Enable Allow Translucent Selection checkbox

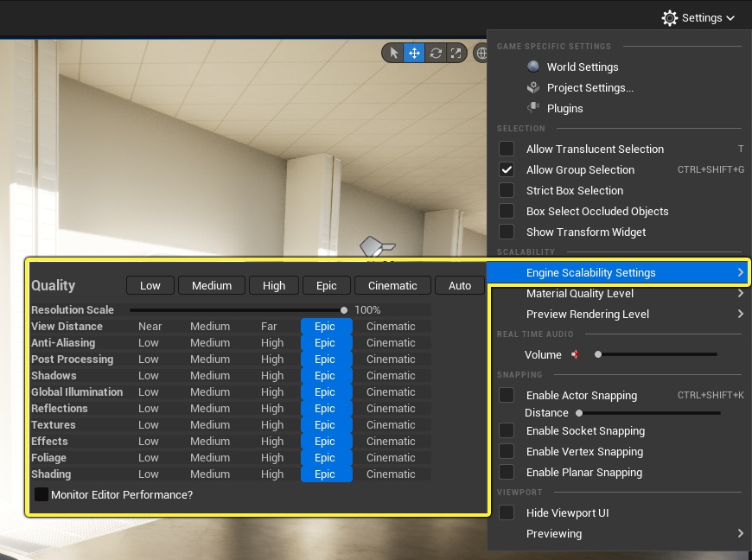pos(507,149)
